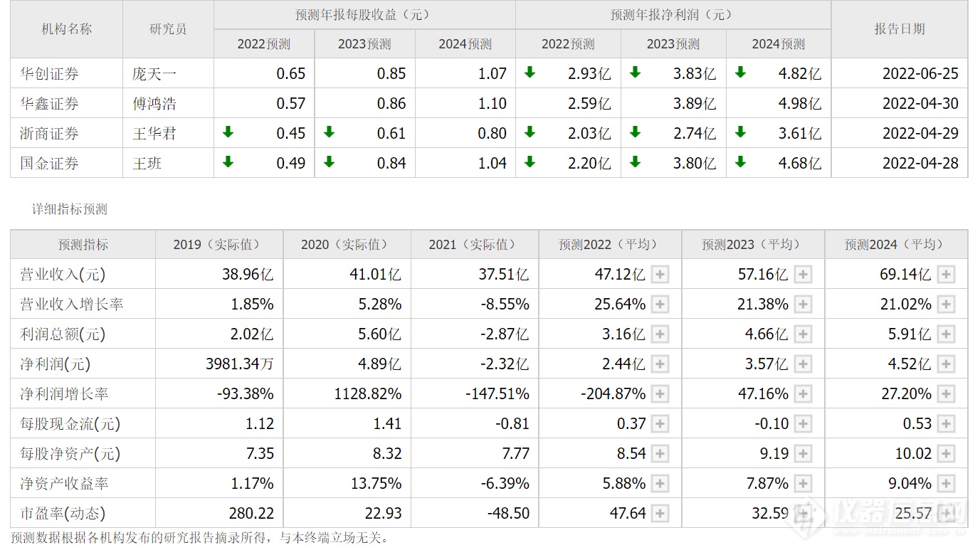Expand plus next to 每股现金流 -0.10
This screenshot has width=980, height=550.
(804, 424)
